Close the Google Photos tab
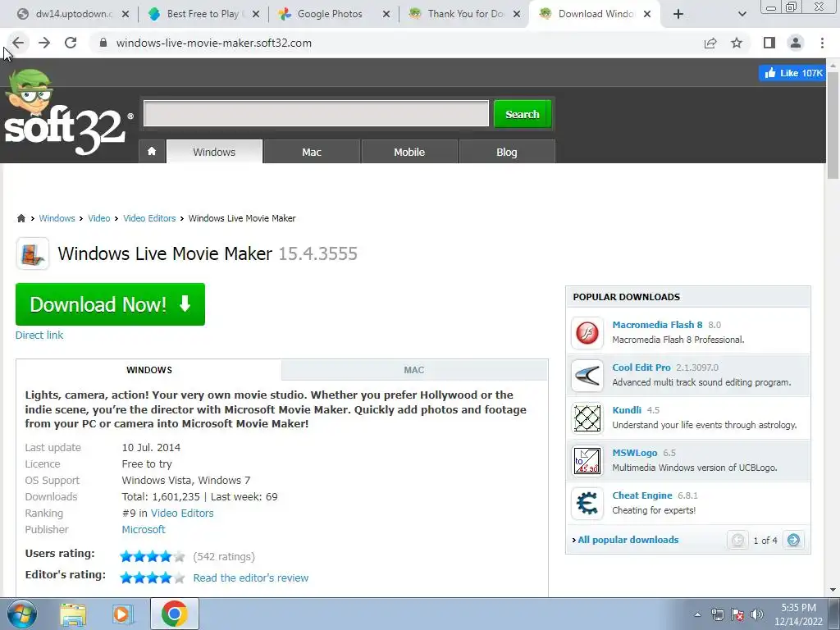Viewport: 840px width, 630px height. [386, 15]
